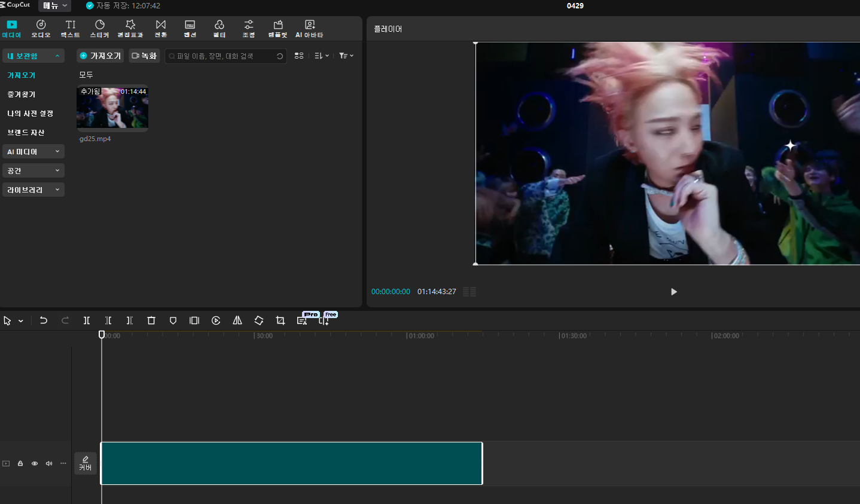Open the 텍스트 (Text) tab
The image size is (860, 504).
pyautogui.click(x=70, y=28)
